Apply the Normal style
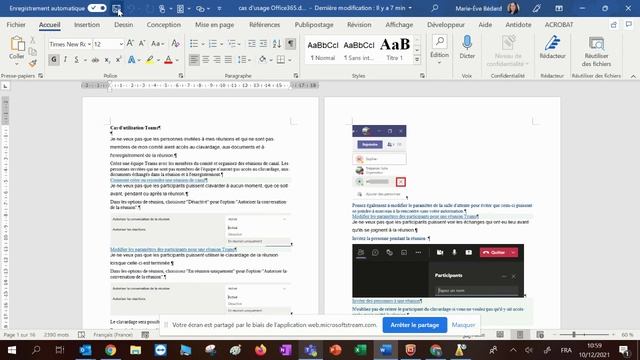This screenshot has height=360, width=640. click(322, 50)
